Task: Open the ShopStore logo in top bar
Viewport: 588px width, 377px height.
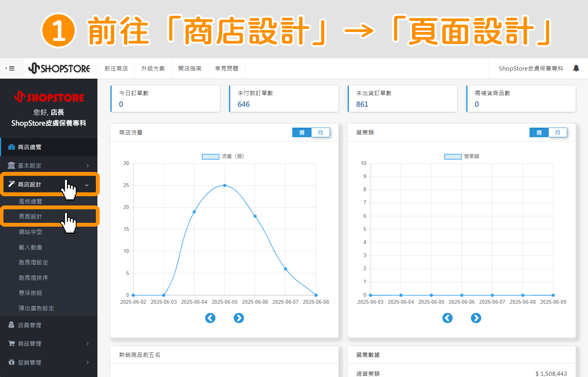Action: (x=59, y=68)
